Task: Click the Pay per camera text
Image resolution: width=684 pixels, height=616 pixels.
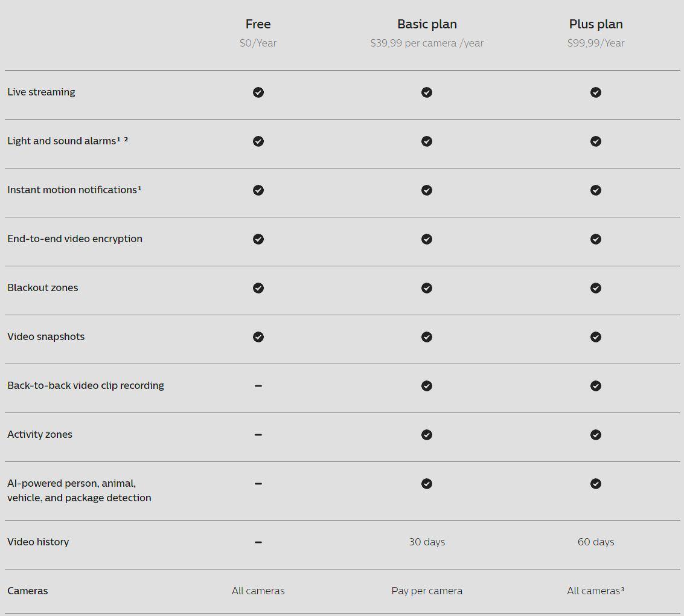Action: 427,591
